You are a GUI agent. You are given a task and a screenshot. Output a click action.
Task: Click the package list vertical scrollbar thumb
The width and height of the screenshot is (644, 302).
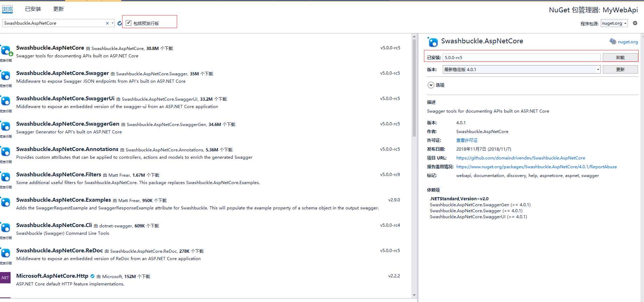click(414, 87)
